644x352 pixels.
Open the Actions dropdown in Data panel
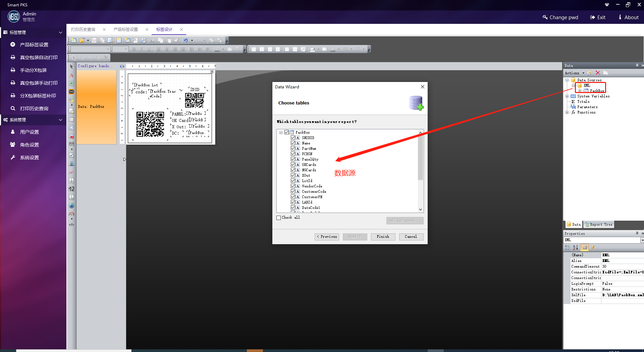point(575,73)
